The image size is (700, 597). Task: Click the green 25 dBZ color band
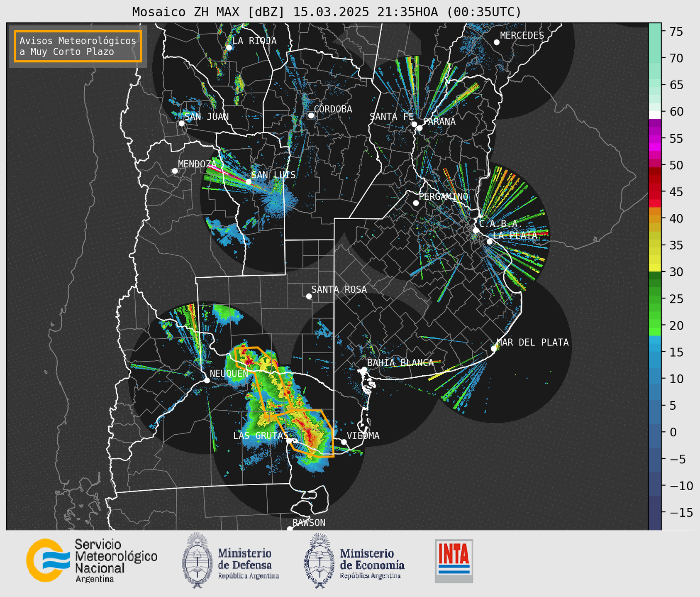pyautogui.click(x=655, y=298)
